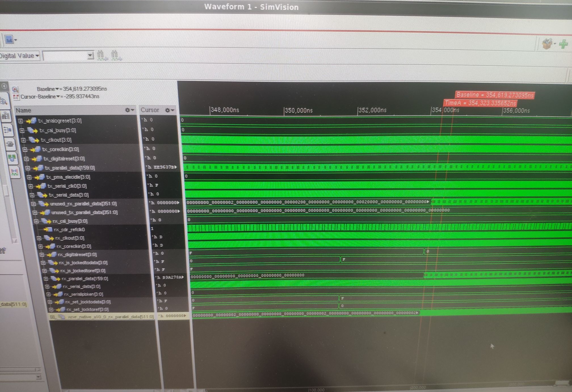Open the Baseline time dropdown arrow
The image size is (572, 392).
[57, 89]
